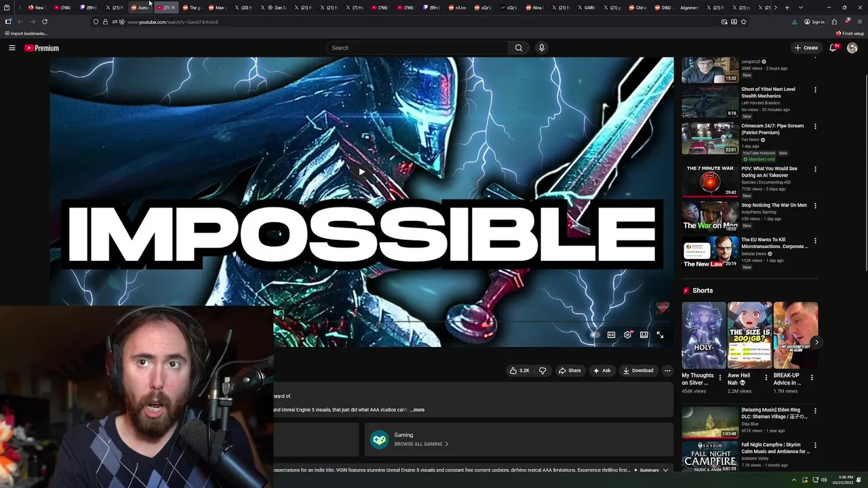This screenshot has width=868, height=488.
Task: Click the browser Sign in button
Action: point(814,22)
